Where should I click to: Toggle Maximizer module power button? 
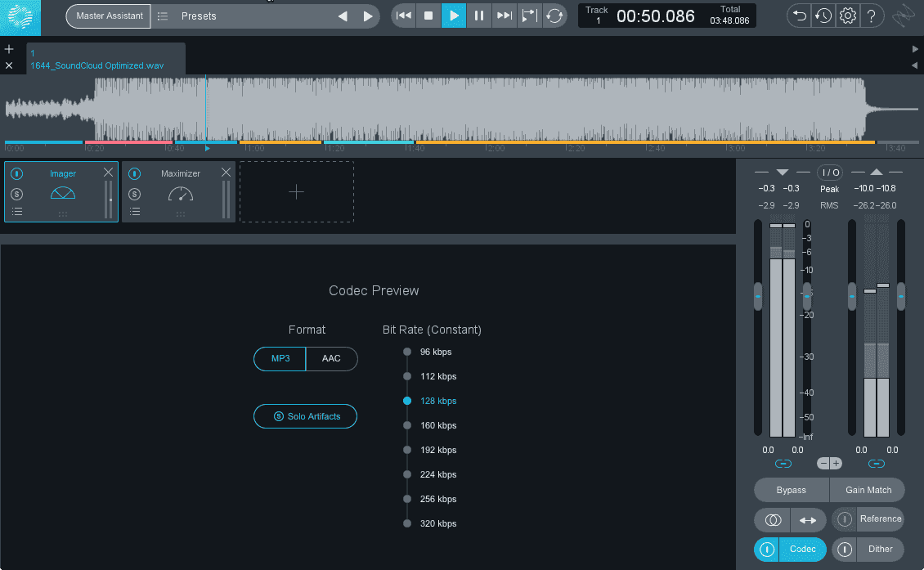tap(135, 173)
